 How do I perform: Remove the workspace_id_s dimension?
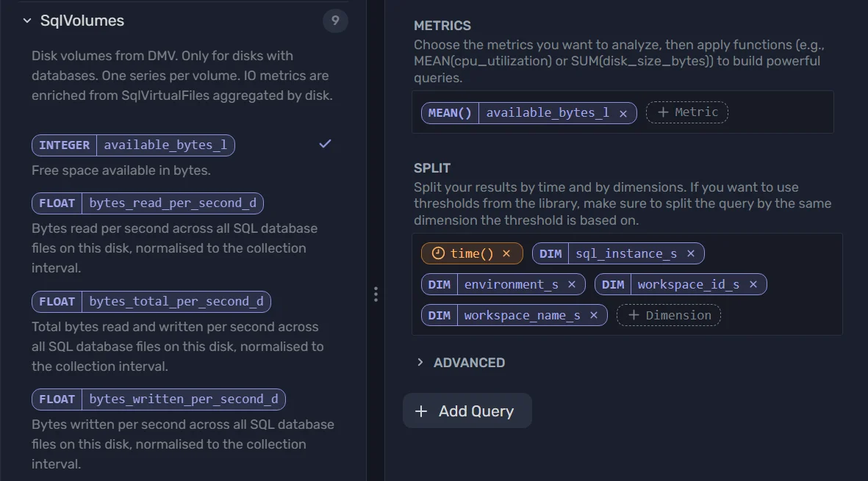click(x=753, y=284)
